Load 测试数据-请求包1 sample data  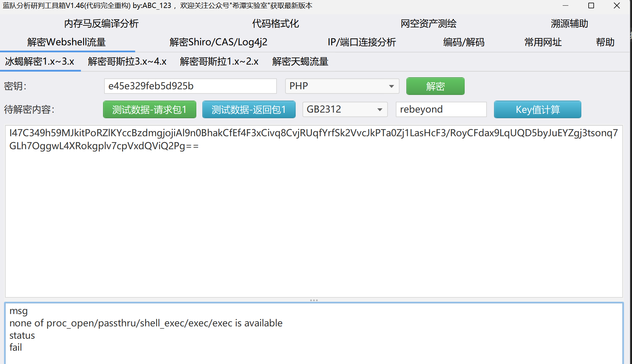click(150, 110)
